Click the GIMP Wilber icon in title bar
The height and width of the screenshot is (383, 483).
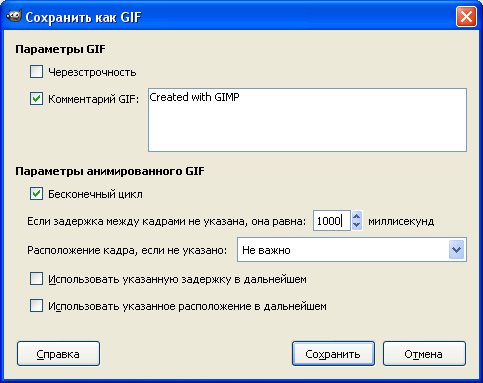click(14, 16)
